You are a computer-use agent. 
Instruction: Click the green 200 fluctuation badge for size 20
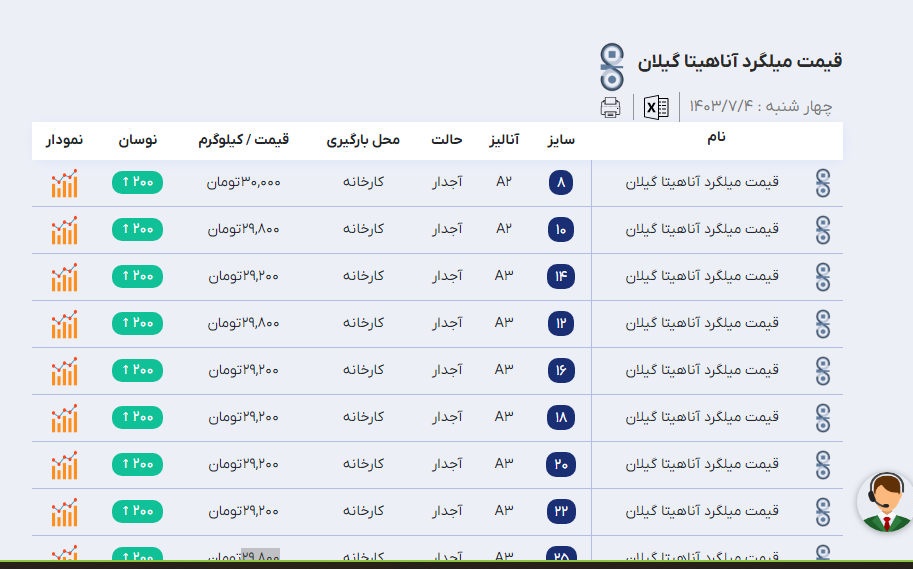[x=137, y=463]
